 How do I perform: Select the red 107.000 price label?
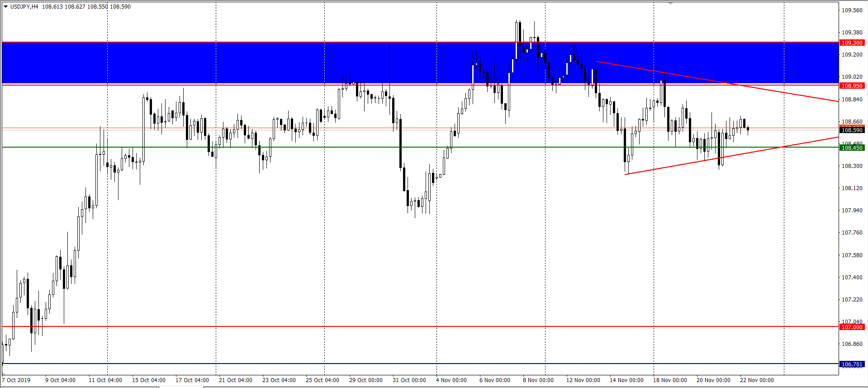pyautogui.click(x=852, y=327)
